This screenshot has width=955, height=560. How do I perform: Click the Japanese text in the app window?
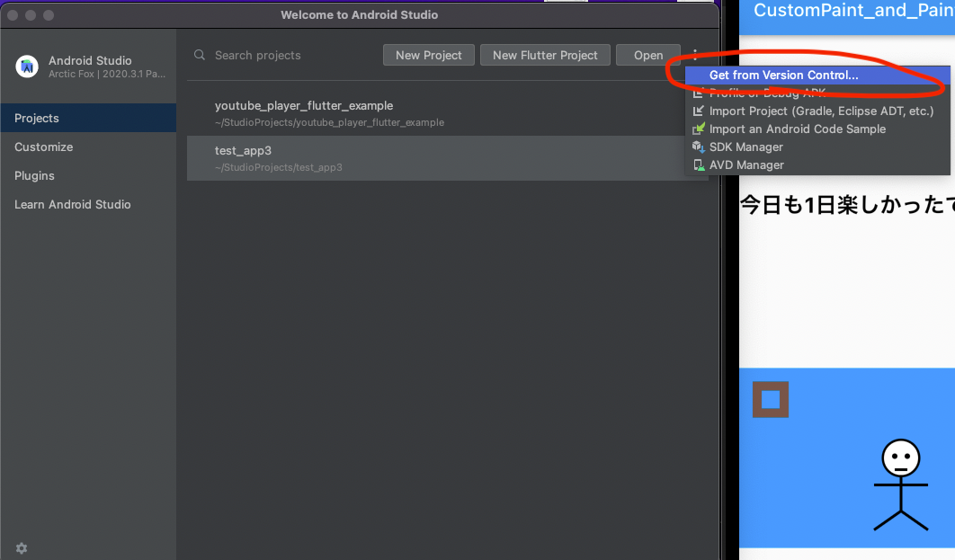847,205
